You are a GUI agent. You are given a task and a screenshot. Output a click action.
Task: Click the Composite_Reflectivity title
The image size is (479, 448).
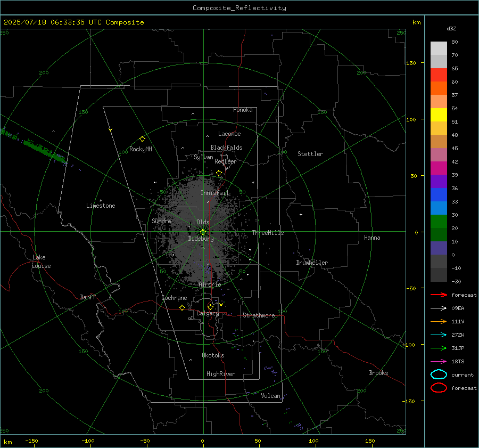pyautogui.click(x=240, y=8)
